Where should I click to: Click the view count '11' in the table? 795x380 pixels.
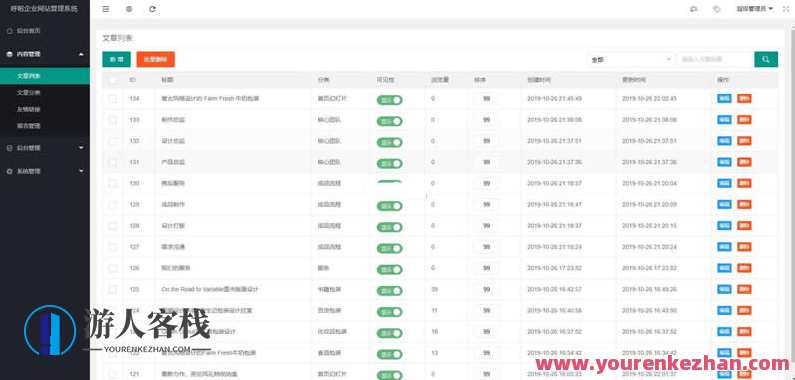click(435, 310)
